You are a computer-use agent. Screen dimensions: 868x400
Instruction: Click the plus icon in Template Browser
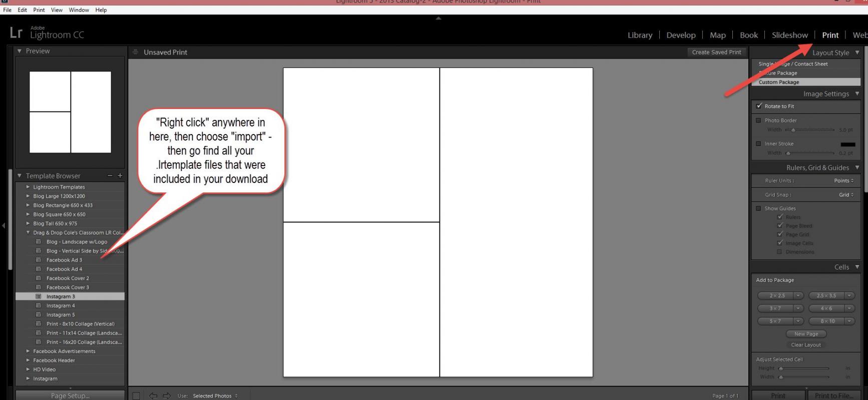(120, 175)
